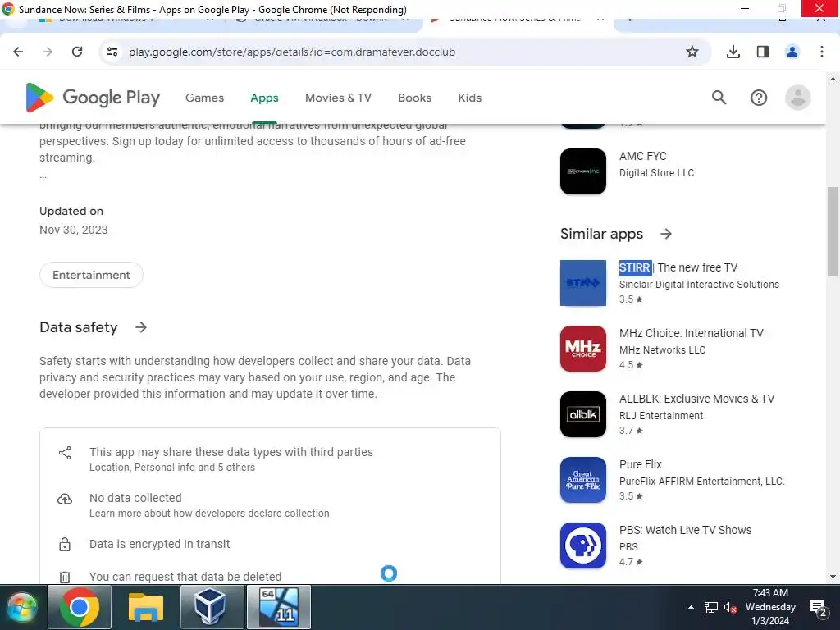Open Pure Flix app icon
The image size is (840, 630).
pyautogui.click(x=583, y=480)
